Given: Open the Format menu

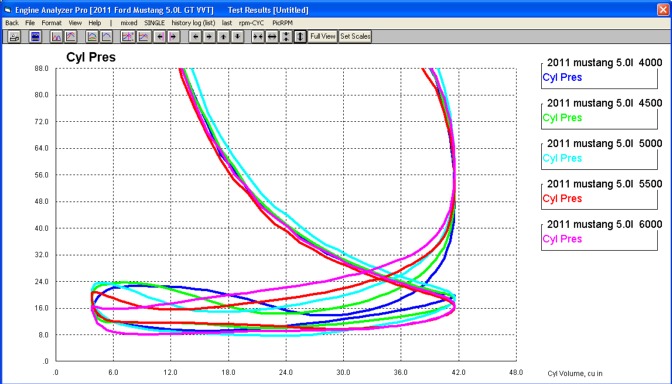Looking at the screenshot, I should (x=51, y=23).
